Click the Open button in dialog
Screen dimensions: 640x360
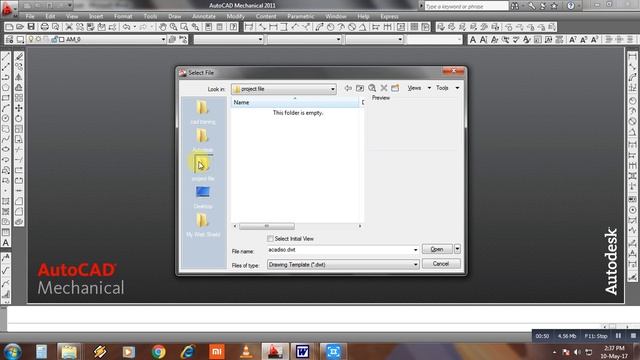click(x=437, y=249)
